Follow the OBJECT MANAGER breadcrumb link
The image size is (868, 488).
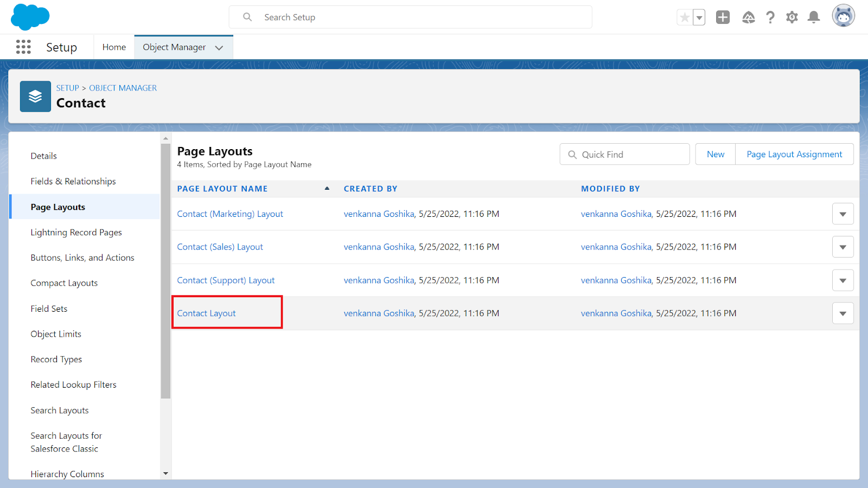[x=123, y=88]
